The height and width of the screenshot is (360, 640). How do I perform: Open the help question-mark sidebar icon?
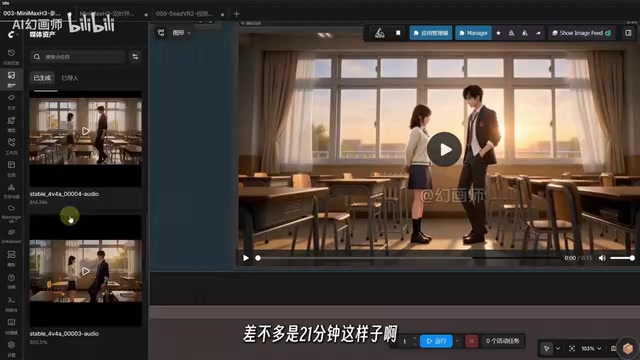point(11,278)
